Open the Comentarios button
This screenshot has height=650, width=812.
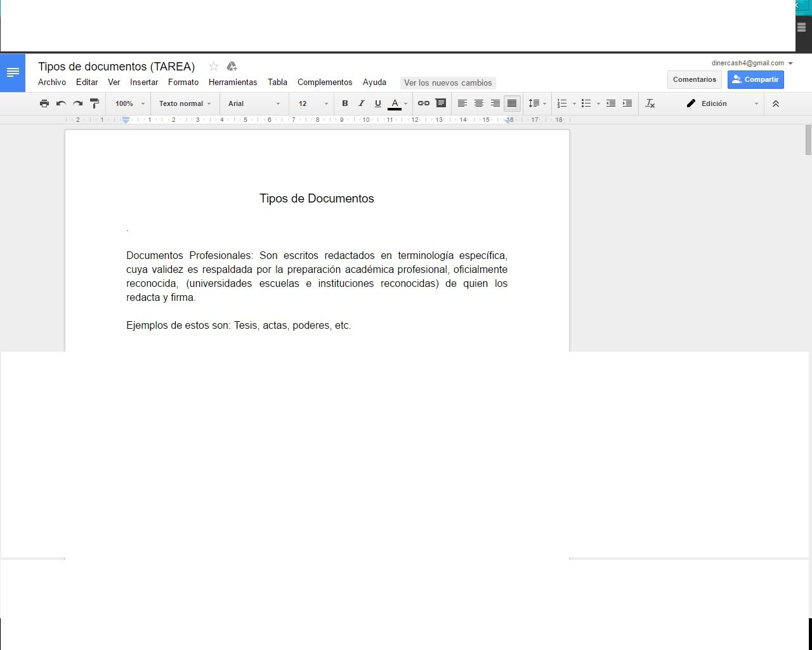694,79
